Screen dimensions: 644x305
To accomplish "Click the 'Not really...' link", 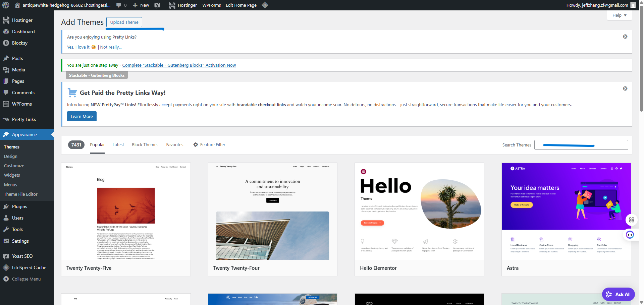I will [x=111, y=47].
